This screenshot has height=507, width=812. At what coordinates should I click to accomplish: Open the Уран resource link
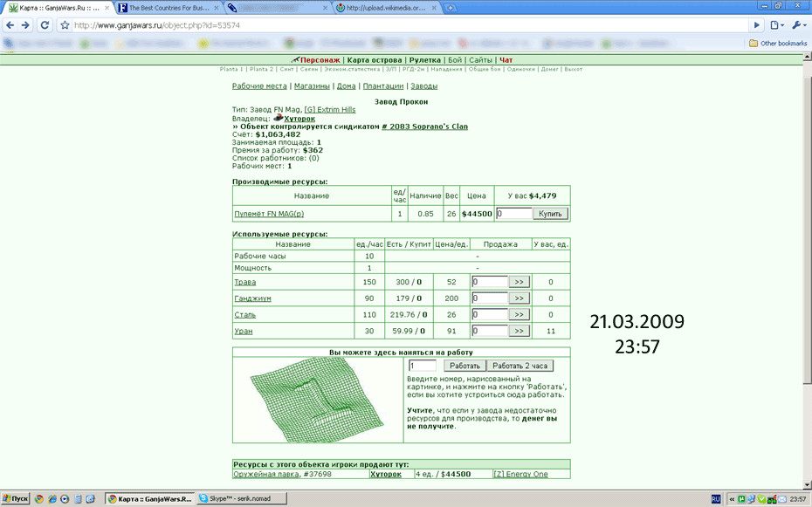click(244, 331)
